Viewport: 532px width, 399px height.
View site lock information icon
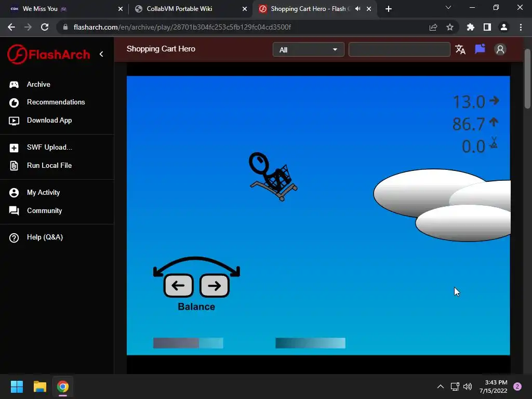(65, 27)
